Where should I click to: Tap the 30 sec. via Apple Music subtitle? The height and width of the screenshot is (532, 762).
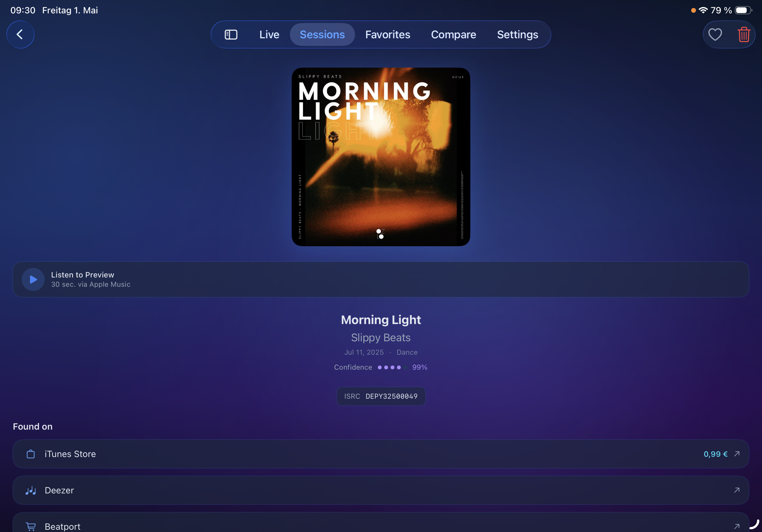pyautogui.click(x=91, y=284)
